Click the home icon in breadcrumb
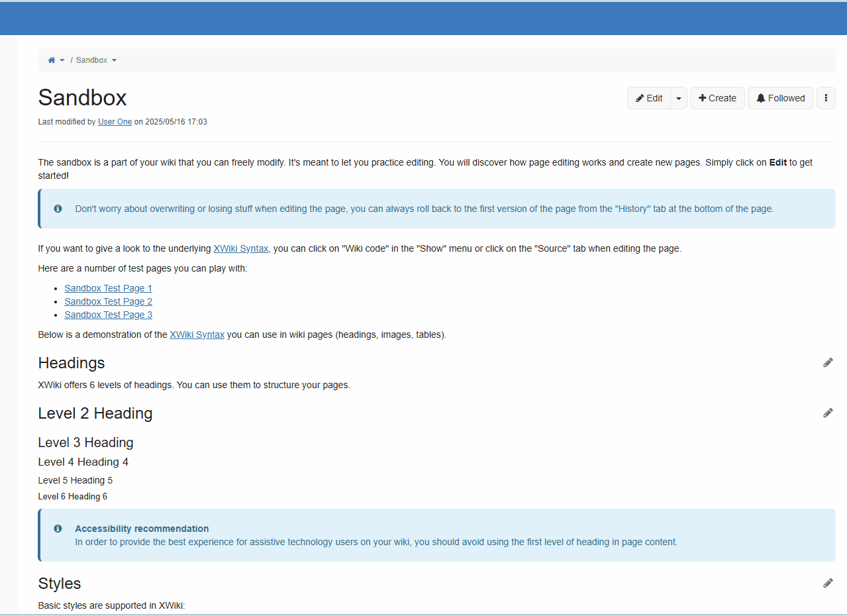 tap(52, 60)
